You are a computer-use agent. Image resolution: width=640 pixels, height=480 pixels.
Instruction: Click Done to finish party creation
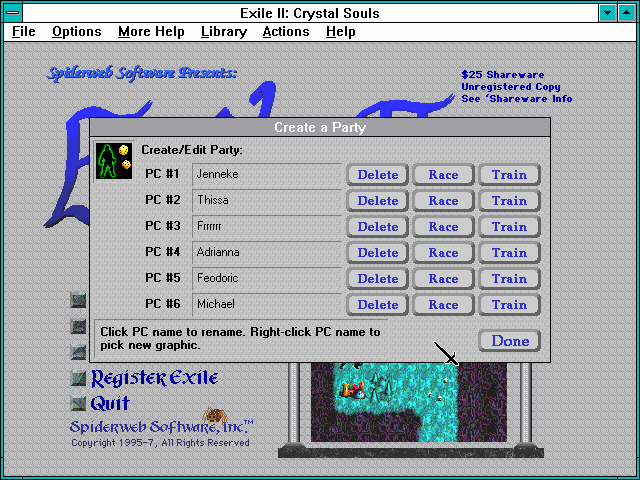[x=509, y=341]
